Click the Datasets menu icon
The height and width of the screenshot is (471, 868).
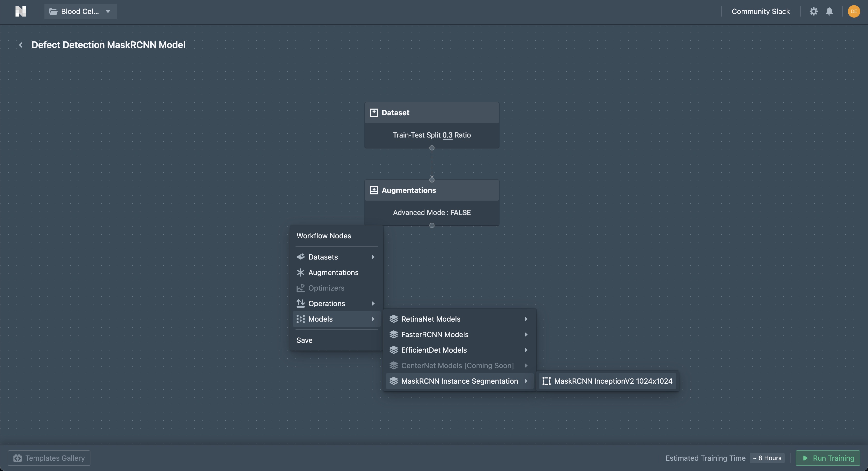pos(300,257)
